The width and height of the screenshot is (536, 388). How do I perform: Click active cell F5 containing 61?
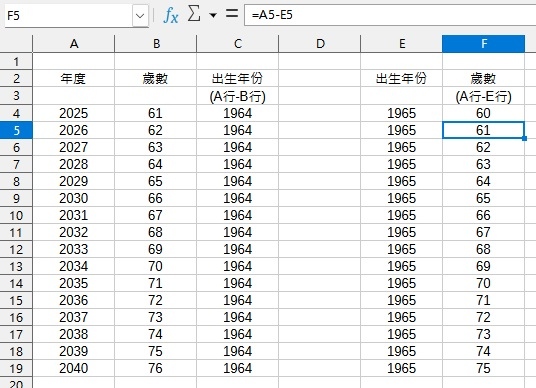(484, 130)
